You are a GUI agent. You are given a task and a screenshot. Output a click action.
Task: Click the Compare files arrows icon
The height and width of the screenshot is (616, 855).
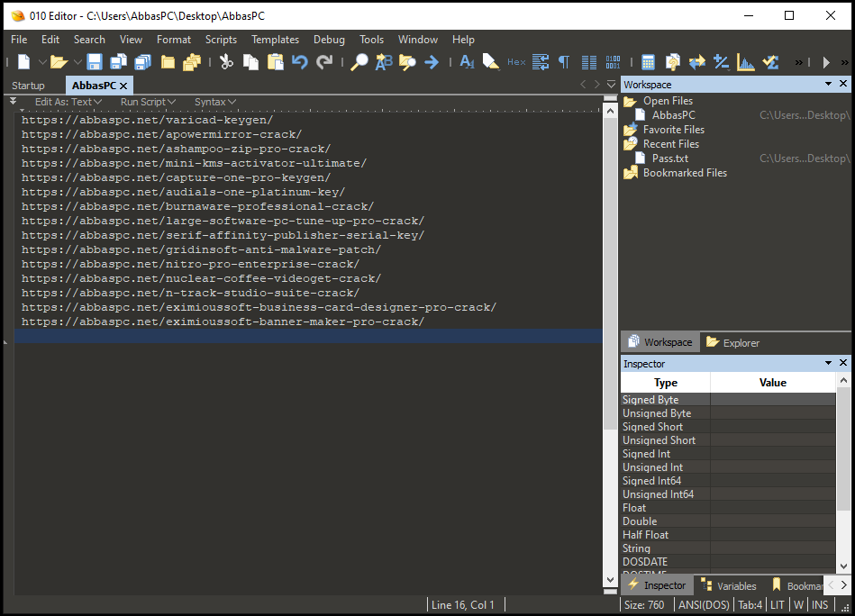tap(696, 62)
